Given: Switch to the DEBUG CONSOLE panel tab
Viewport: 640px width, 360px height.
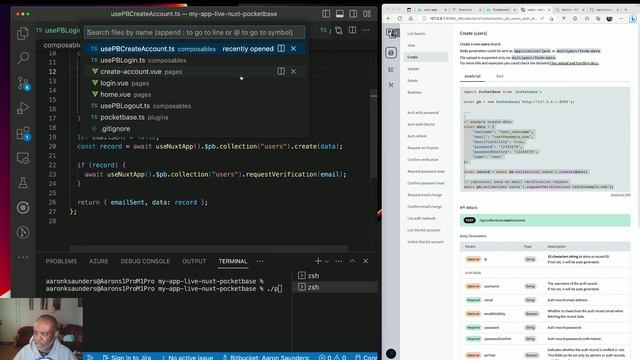Looking at the screenshot, I should pyautogui.click(x=145, y=261).
